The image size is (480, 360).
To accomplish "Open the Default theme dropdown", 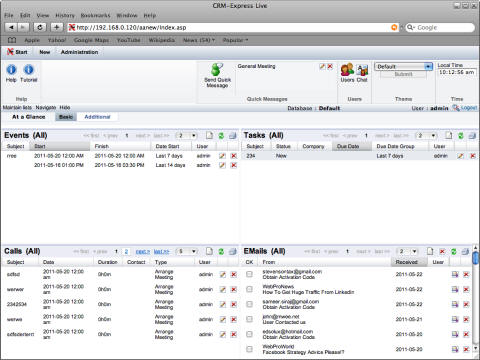I will click(403, 66).
